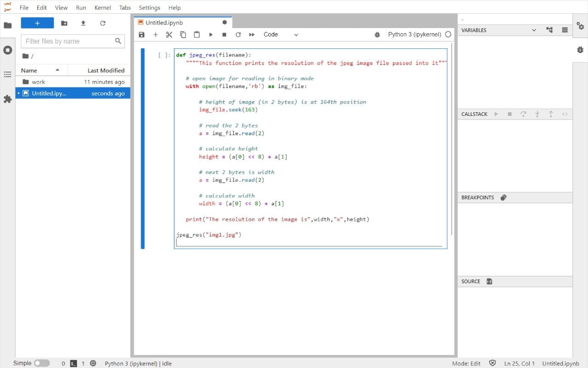Viewport: 588px width, 368px height.
Task: Enable the debugger bug icon
Action: click(x=377, y=34)
